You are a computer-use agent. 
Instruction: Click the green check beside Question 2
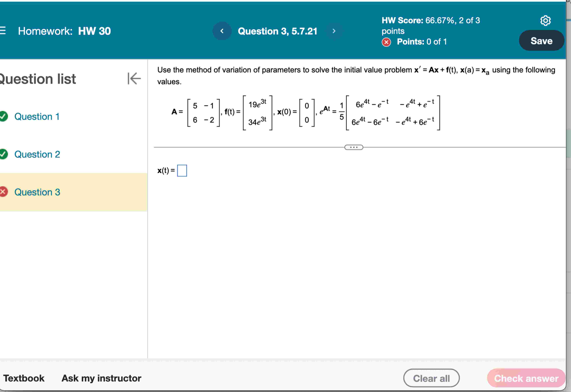tap(3, 154)
